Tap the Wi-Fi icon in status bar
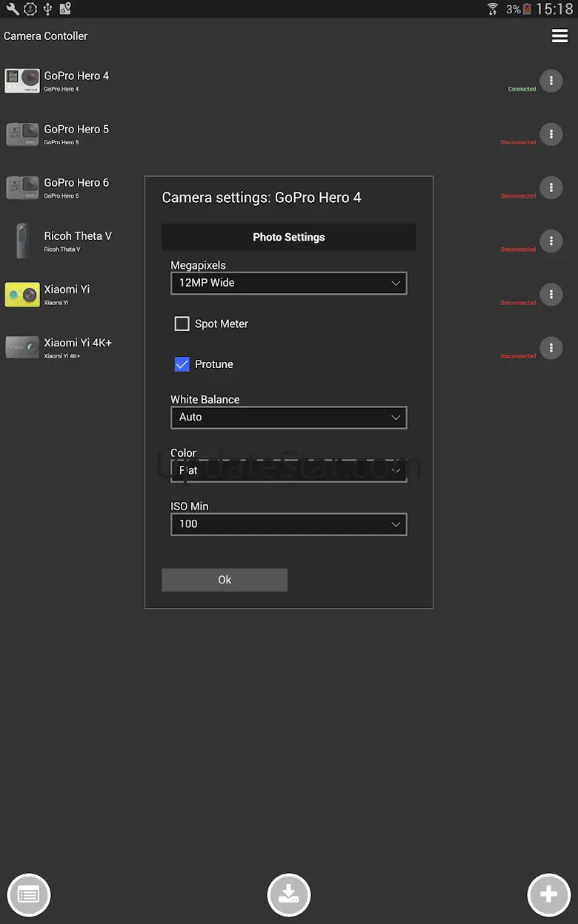The image size is (578, 924). pos(493,9)
